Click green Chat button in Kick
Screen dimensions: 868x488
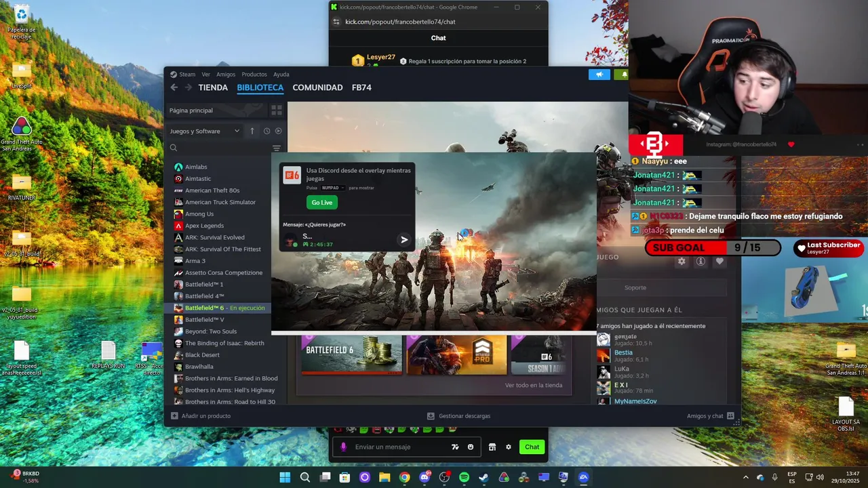[x=532, y=447]
